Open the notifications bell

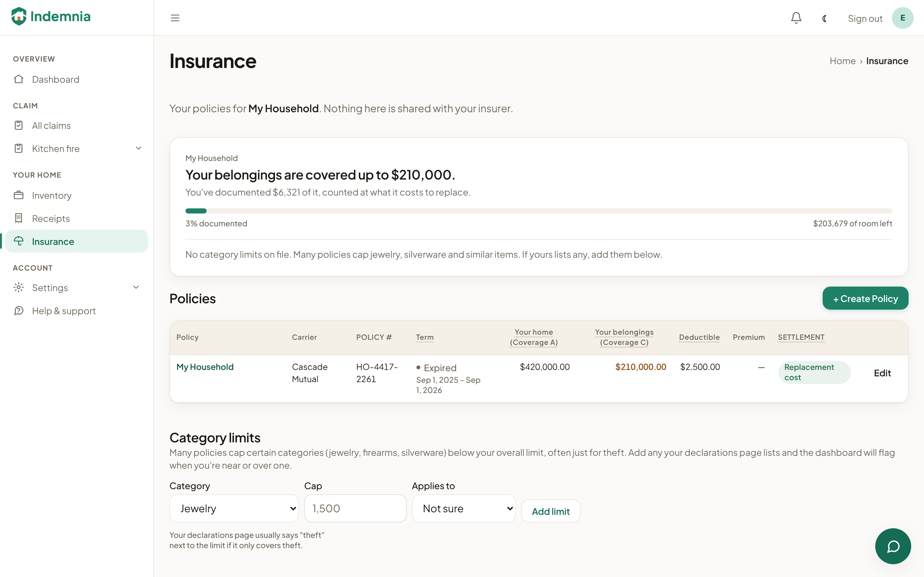(x=796, y=18)
